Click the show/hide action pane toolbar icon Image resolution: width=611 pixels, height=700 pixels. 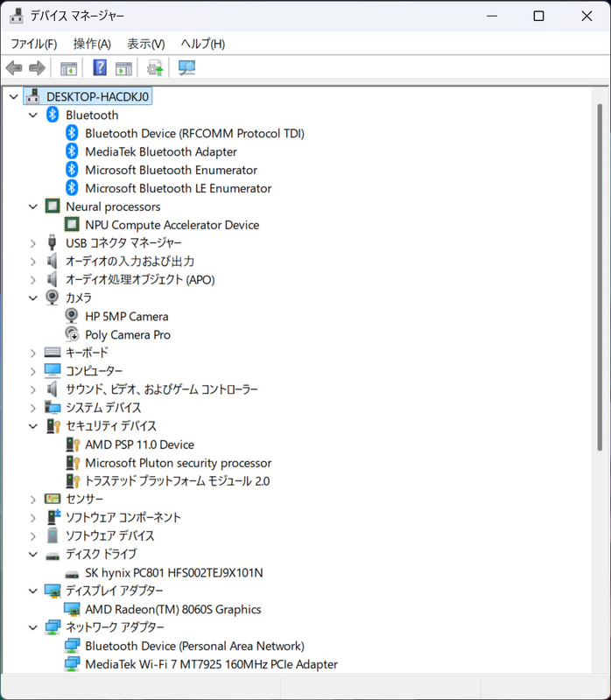[123, 69]
